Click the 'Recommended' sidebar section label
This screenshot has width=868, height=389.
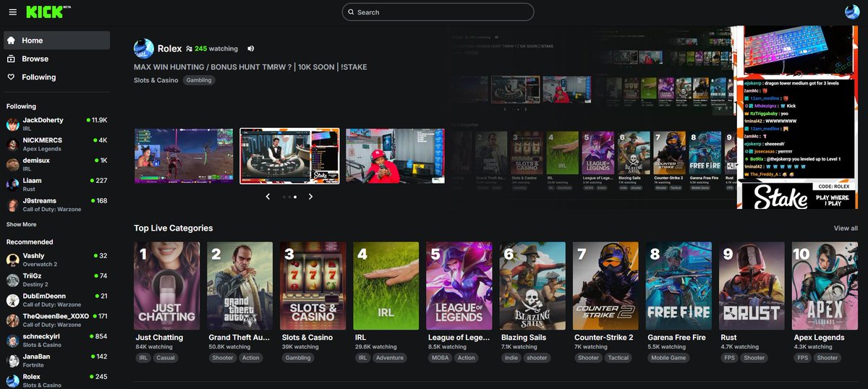(x=30, y=242)
